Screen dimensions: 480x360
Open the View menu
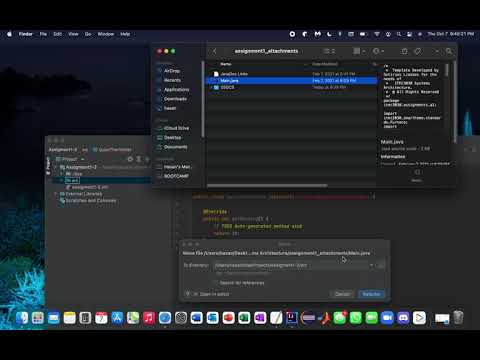click(73, 34)
